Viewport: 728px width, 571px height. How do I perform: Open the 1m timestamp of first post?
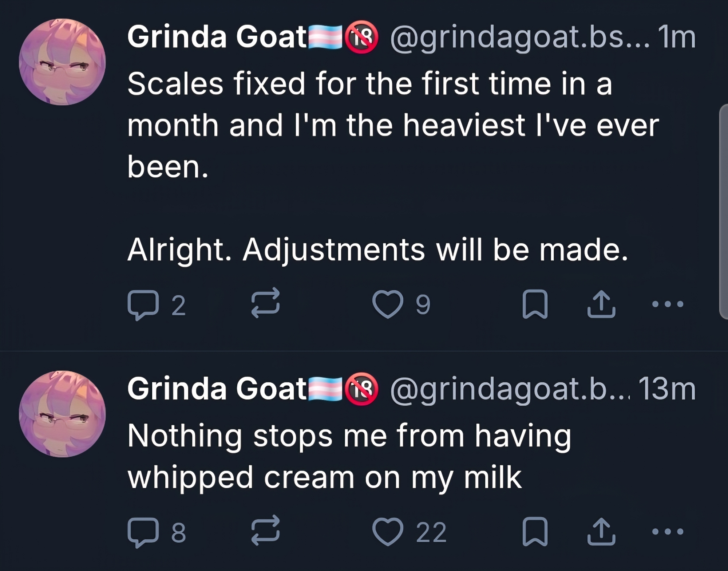pos(676,37)
